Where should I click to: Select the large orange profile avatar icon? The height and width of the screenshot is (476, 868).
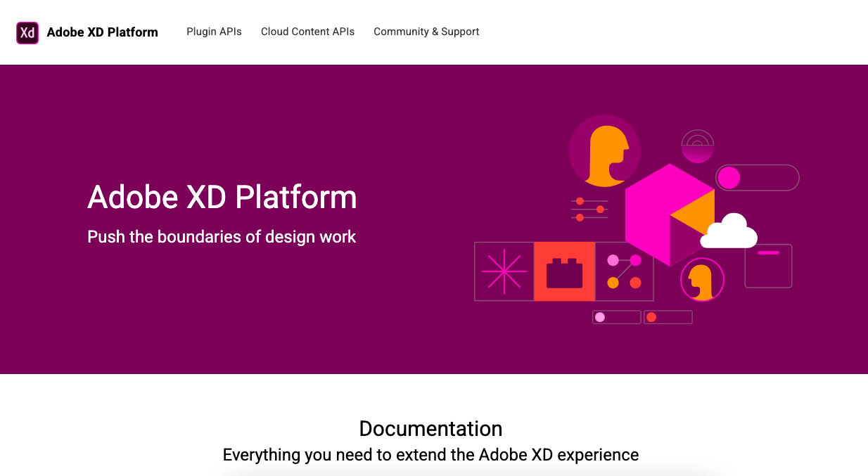[604, 150]
